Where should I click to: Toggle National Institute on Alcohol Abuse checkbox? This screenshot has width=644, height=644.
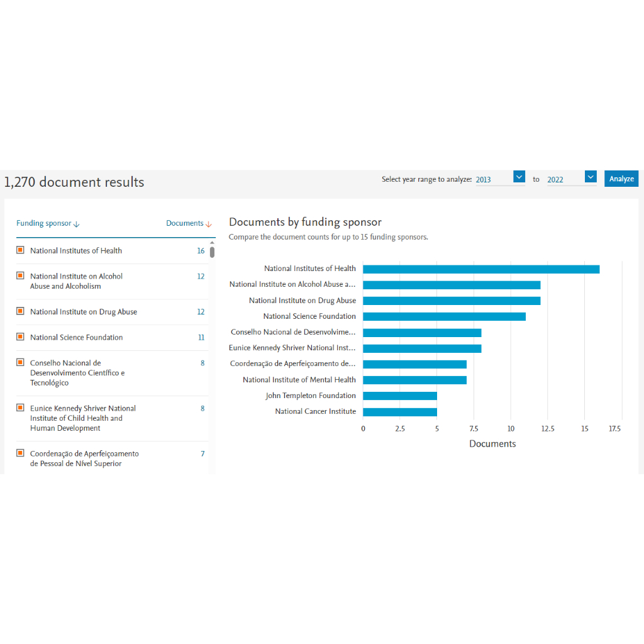20,275
